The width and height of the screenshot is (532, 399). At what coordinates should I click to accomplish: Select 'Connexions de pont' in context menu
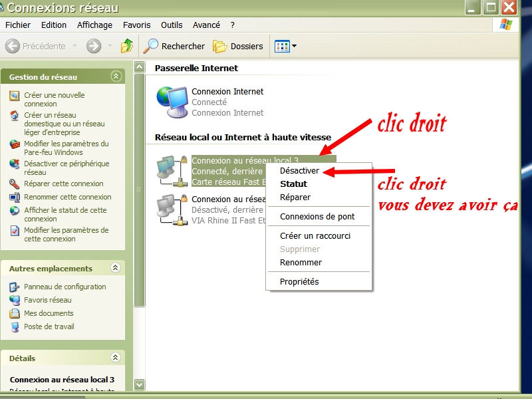[317, 216]
